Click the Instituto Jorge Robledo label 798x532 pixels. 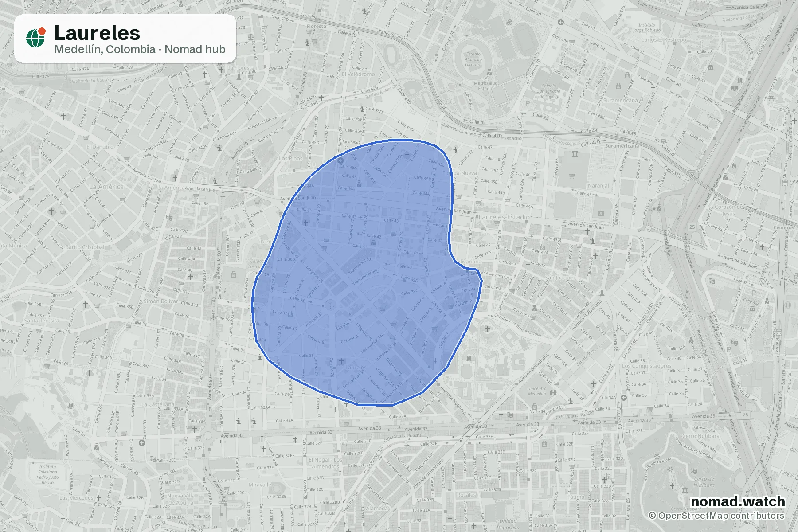[646, 27]
